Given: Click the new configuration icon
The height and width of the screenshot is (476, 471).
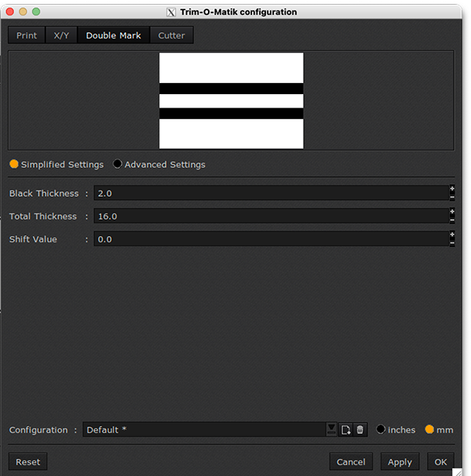Looking at the screenshot, I should pyautogui.click(x=345, y=430).
